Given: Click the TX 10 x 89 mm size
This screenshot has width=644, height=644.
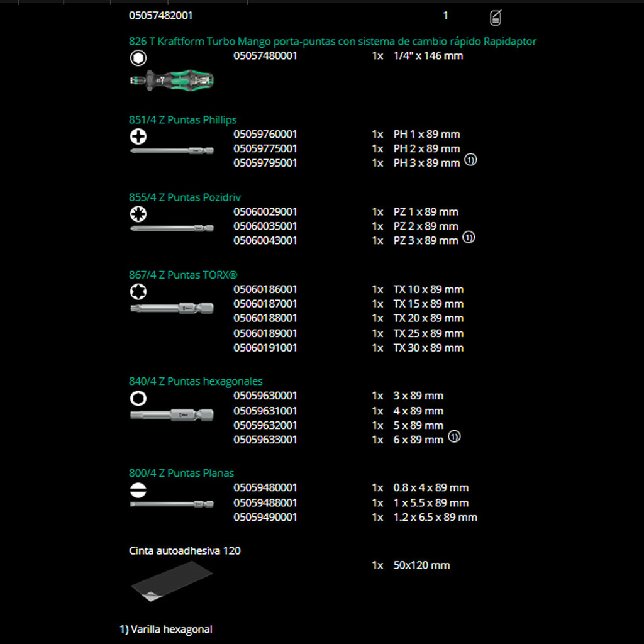Looking at the screenshot, I should coord(428,289).
